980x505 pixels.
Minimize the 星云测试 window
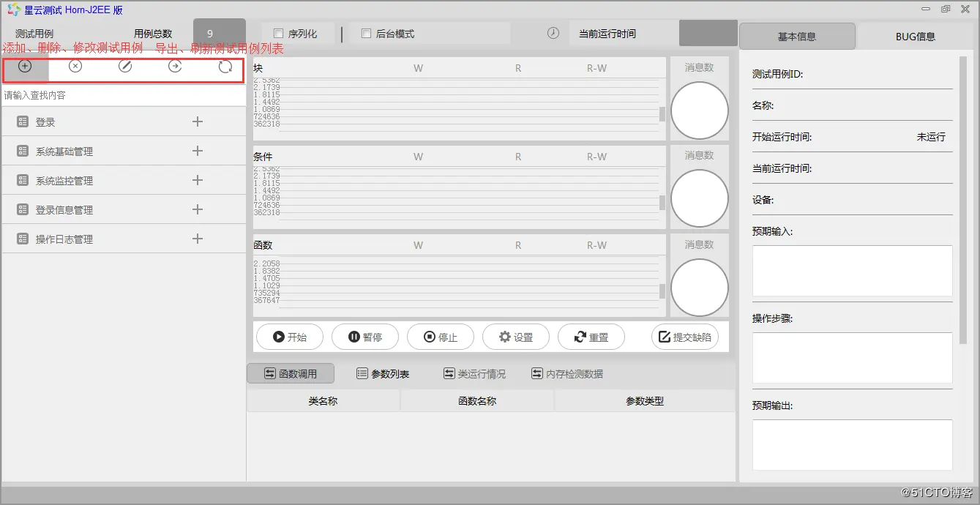tap(927, 9)
